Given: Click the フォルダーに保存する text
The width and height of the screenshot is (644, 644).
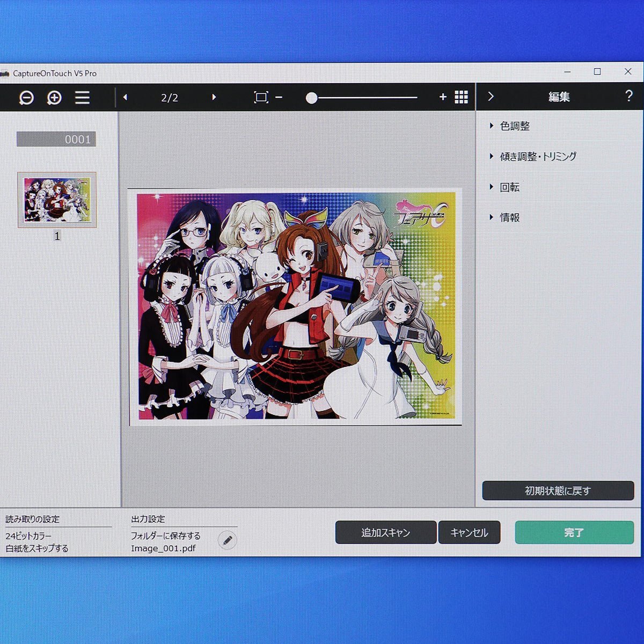Looking at the screenshot, I should (x=166, y=536).
